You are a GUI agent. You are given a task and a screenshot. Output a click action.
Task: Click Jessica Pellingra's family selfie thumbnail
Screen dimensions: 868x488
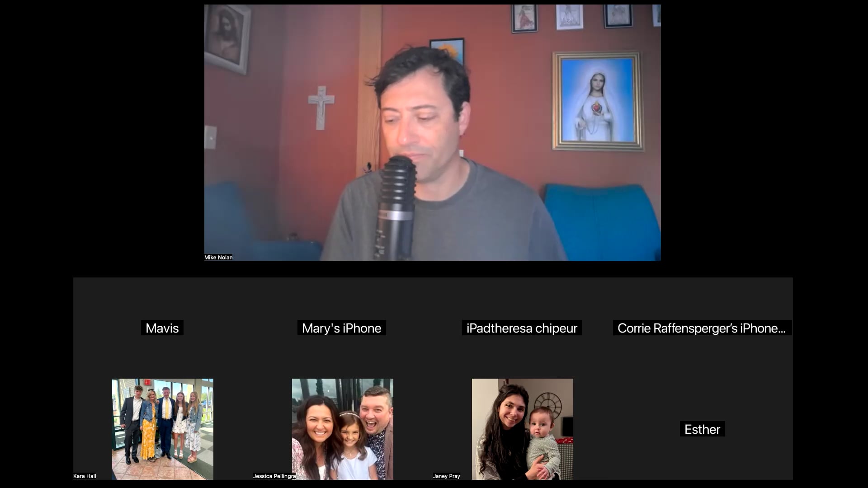(x=342, y=429)
